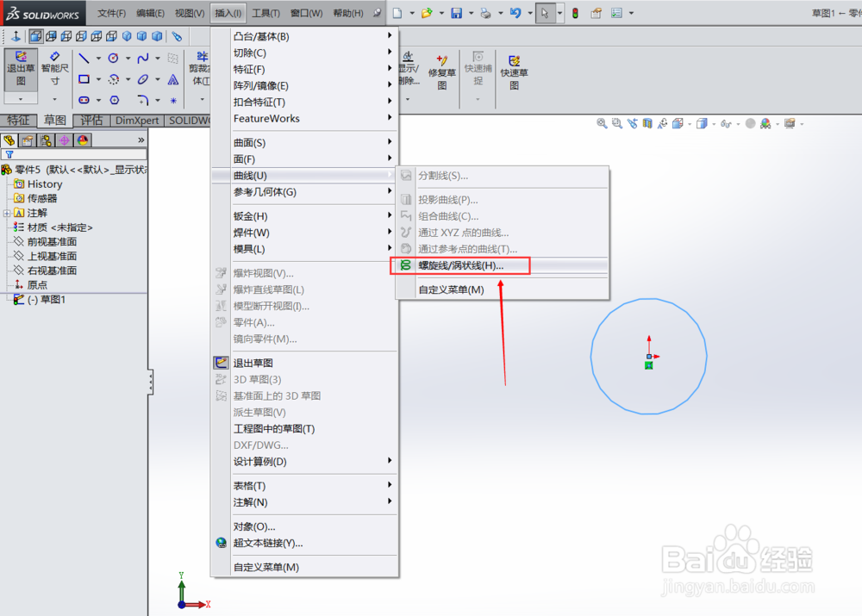Open the DisplayManager color ball tab
The image size is (862, 616).
pyautogui.click(x=83, y=140)
